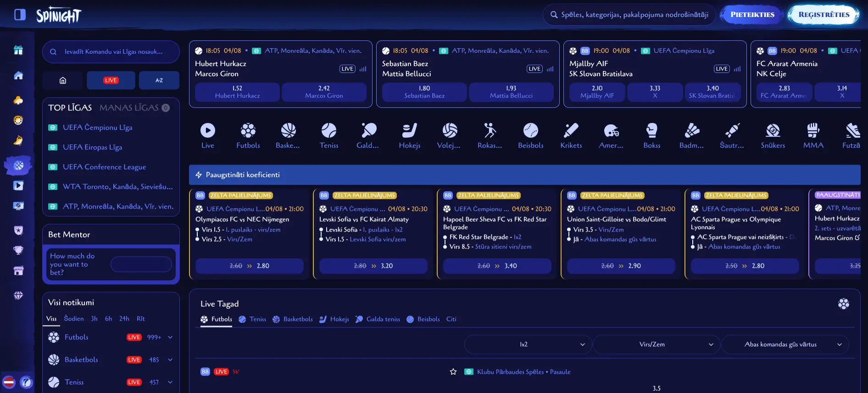Screen dimensions: 868x393
Task: Select the Šodien time filter tab
Action: click(x=74, y=319)
